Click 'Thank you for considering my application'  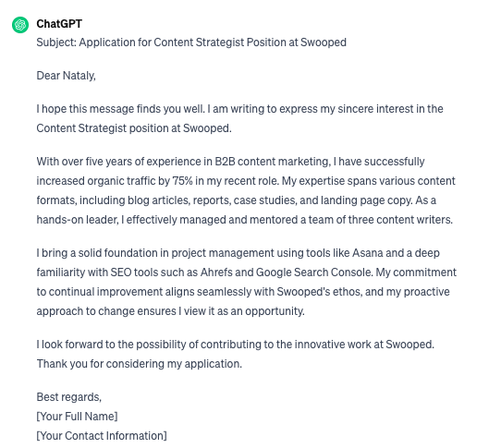tap(139, 364)
